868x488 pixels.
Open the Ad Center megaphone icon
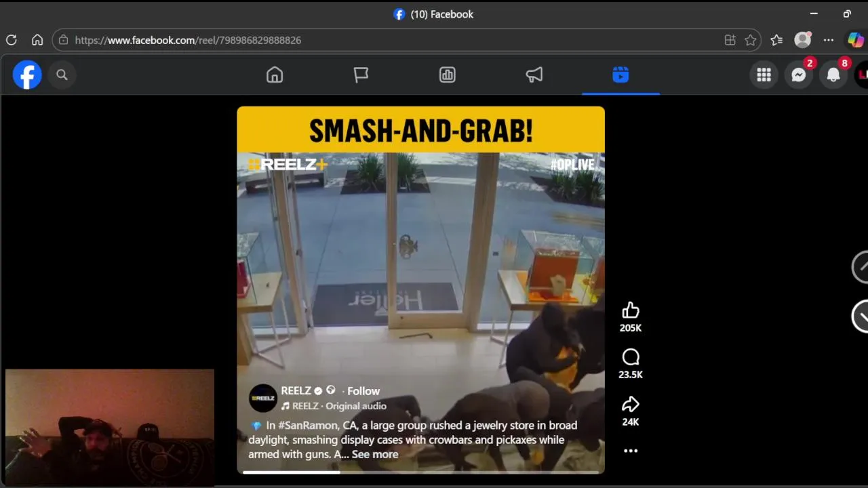pyautogui.click(x=534, y=75)
